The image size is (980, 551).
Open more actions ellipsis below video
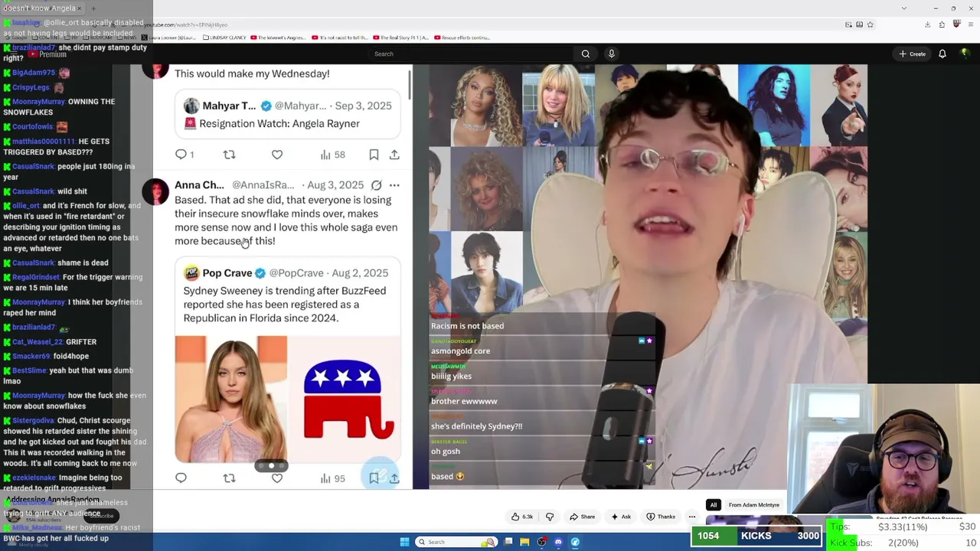tap(692, 517)
